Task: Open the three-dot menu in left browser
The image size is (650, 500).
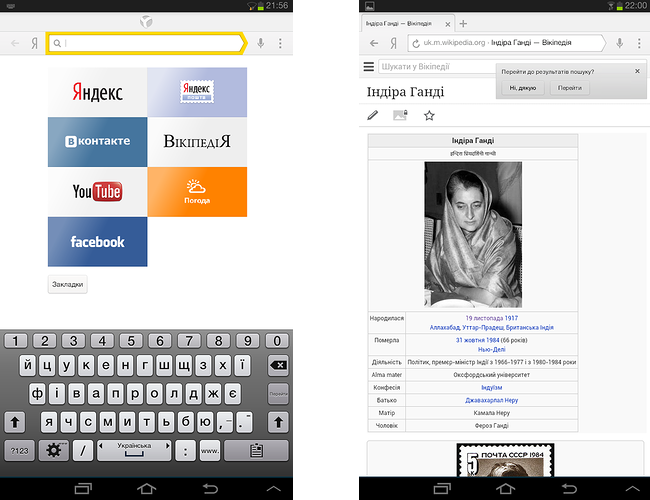Action: [280, 43]
